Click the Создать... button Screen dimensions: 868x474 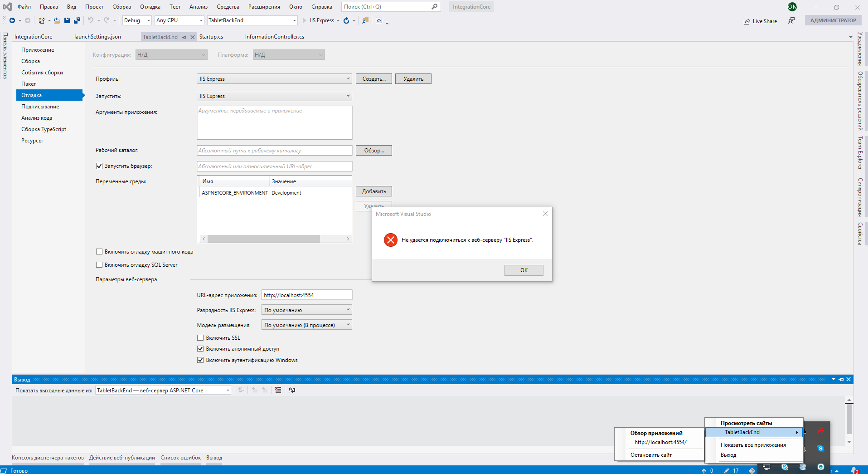tap(374, 79)
